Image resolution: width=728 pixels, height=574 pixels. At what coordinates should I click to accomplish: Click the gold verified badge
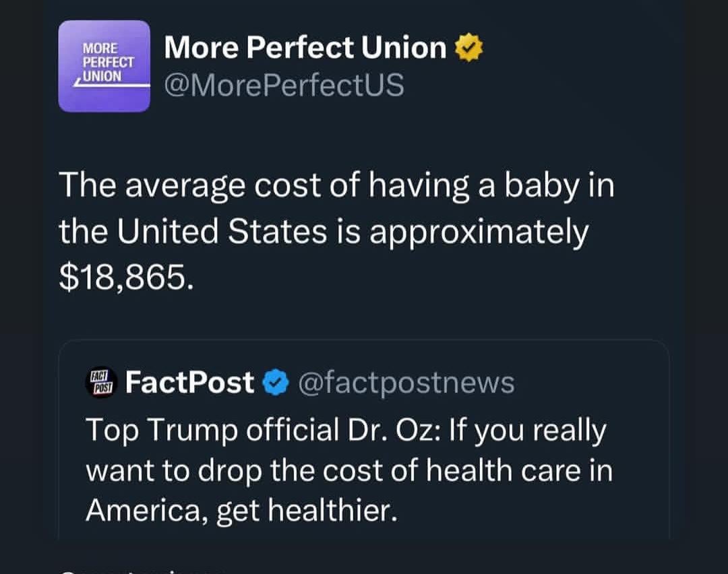469,48
